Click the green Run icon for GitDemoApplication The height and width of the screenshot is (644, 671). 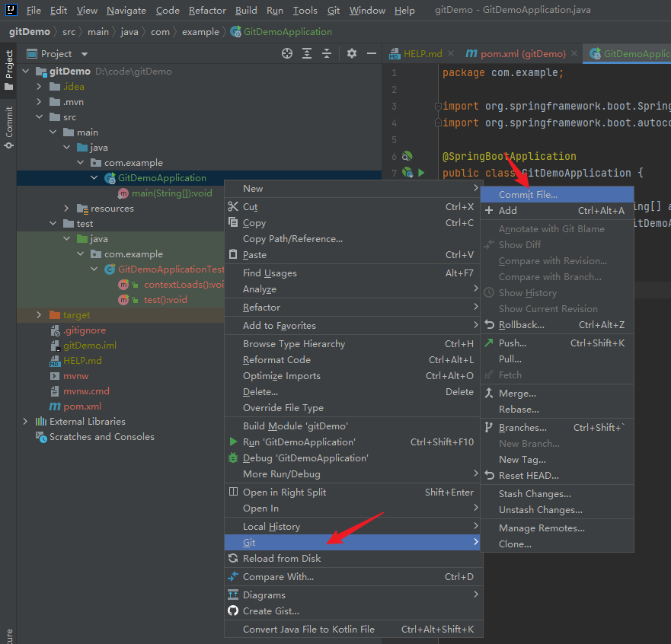click(233, 442)
